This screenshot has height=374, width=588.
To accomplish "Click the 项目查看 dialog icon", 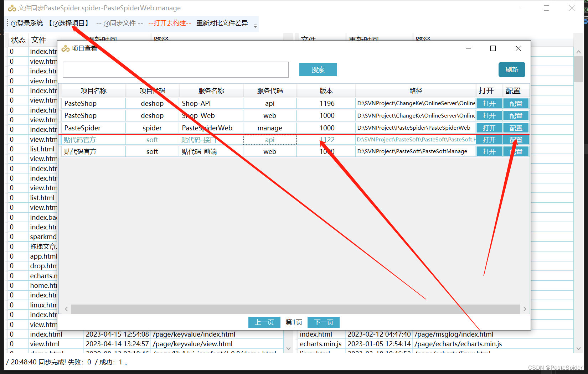I will (x=66, y=48).
